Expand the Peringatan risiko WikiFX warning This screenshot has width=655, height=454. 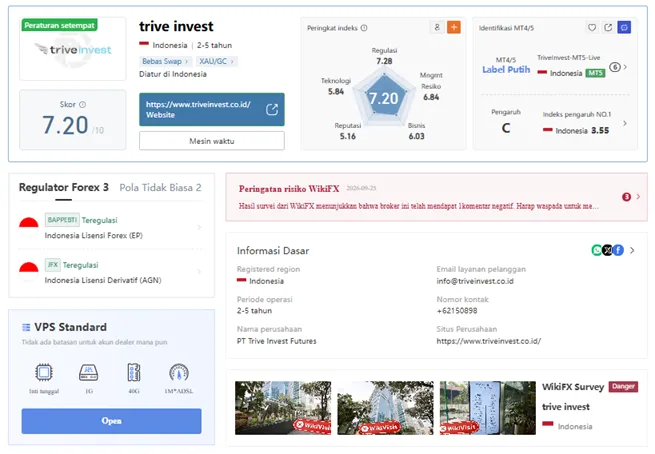pyautogui.click(x=638, y=197)
